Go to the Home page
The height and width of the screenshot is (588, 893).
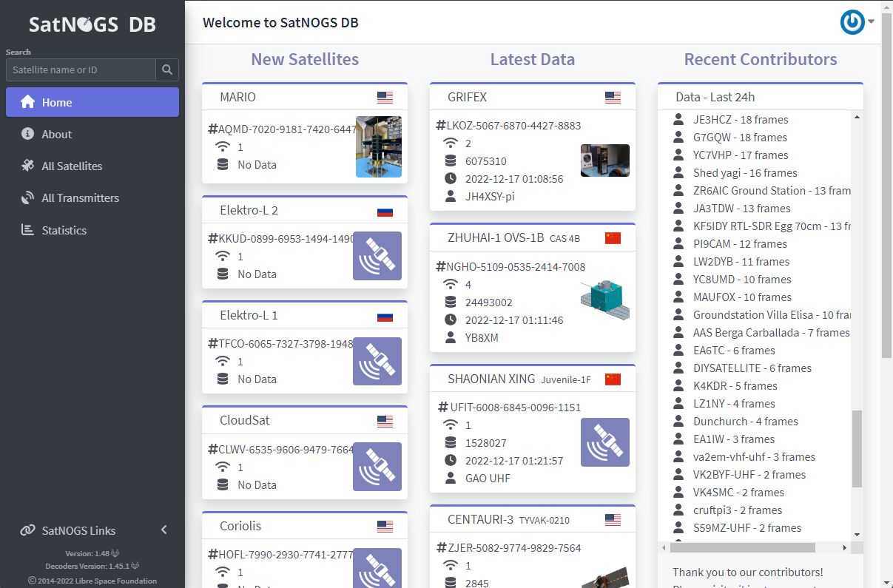92,102
